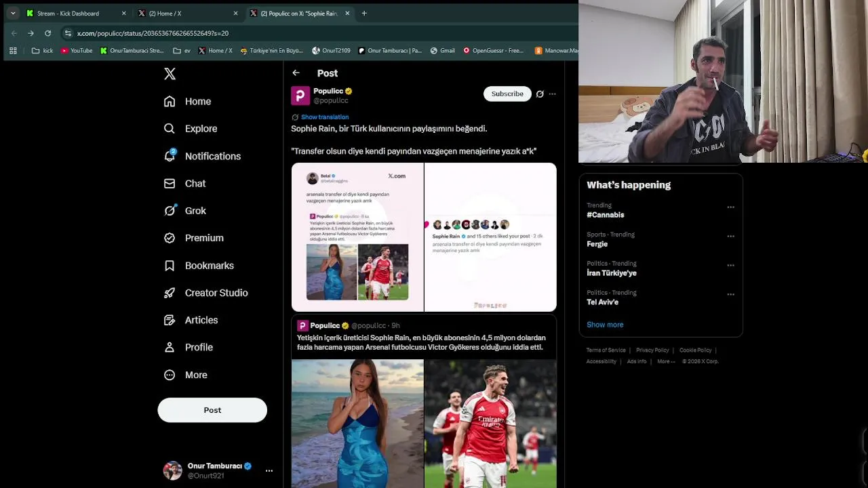The width and height of the screenshot is (868, 488).
Task: Click the browser address bar
Action: (319, 33)
